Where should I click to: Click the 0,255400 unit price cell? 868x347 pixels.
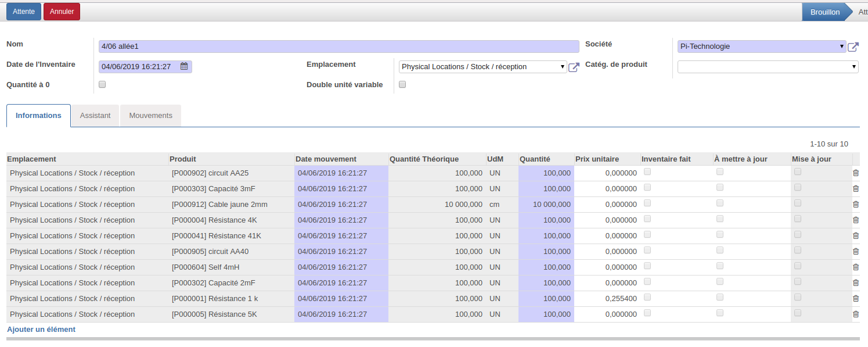click(607, 299)
